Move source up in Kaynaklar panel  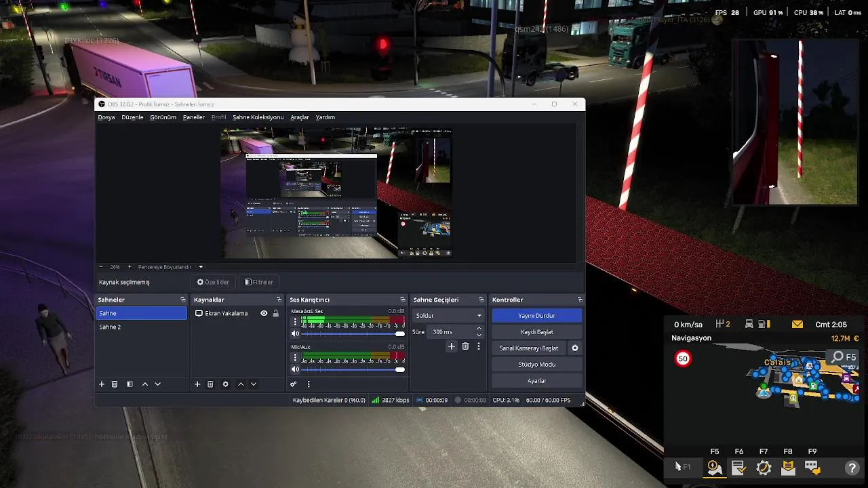241,384
